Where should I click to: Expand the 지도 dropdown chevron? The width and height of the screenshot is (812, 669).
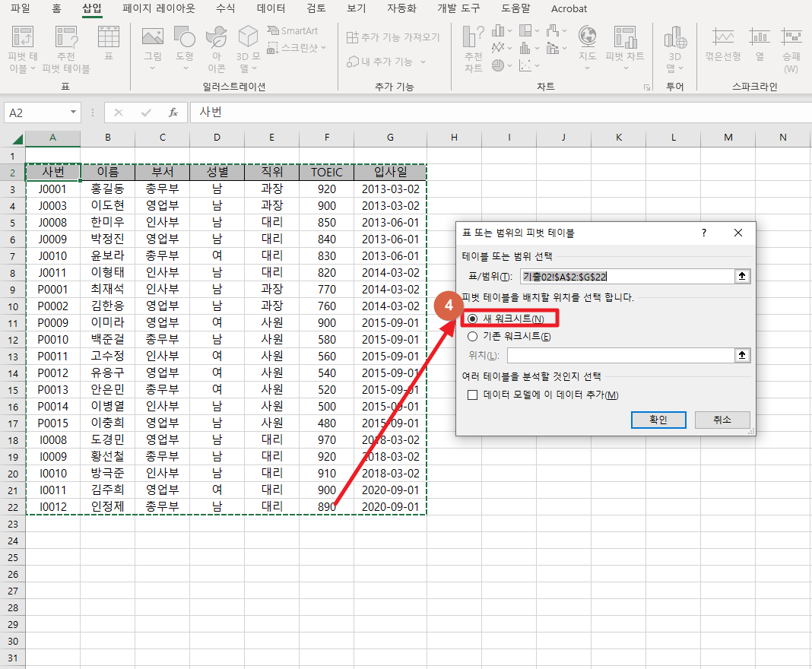pyautogui.click(x=587, y=68)
